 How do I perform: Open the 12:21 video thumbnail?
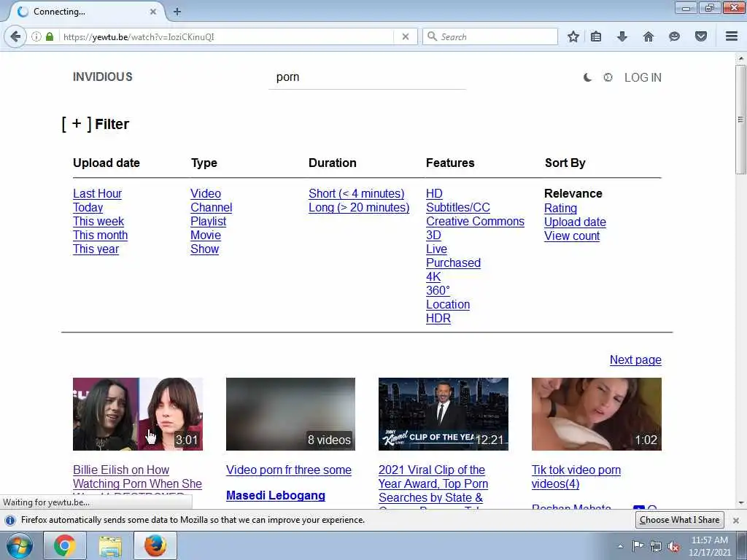[x=443, y=414]
